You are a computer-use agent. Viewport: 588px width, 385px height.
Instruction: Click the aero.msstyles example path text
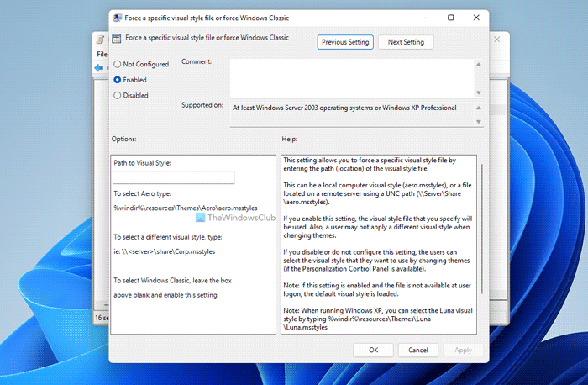(x=186, y=208)
